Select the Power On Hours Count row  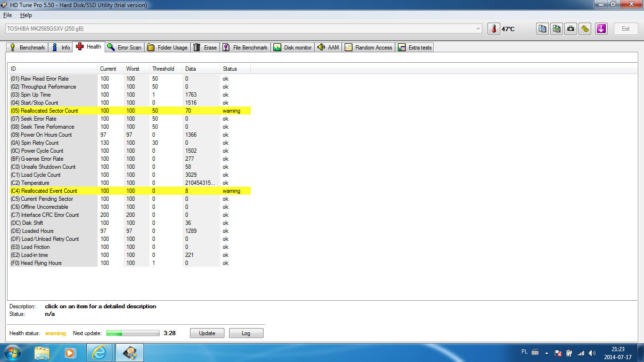pos(130,135)
